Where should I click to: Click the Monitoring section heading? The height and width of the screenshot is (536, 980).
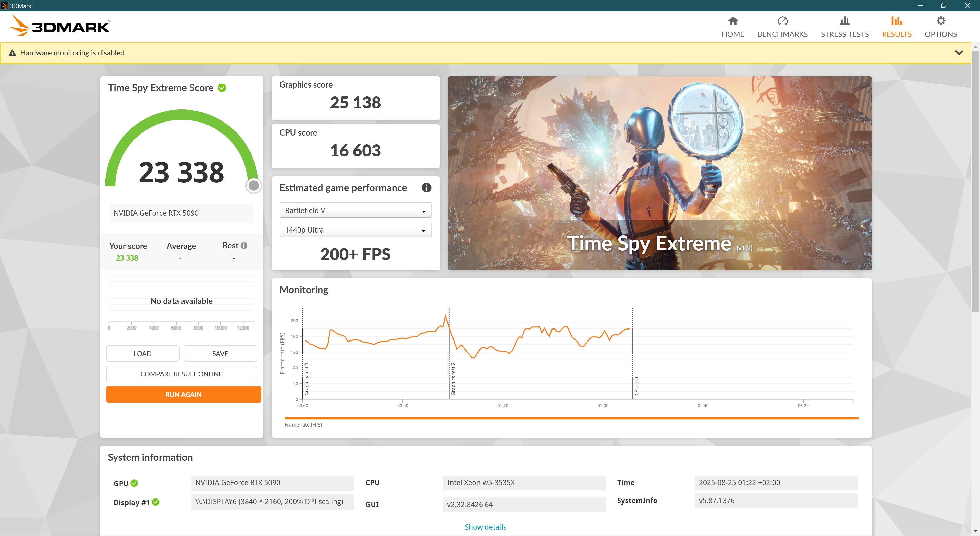[304, 290]
